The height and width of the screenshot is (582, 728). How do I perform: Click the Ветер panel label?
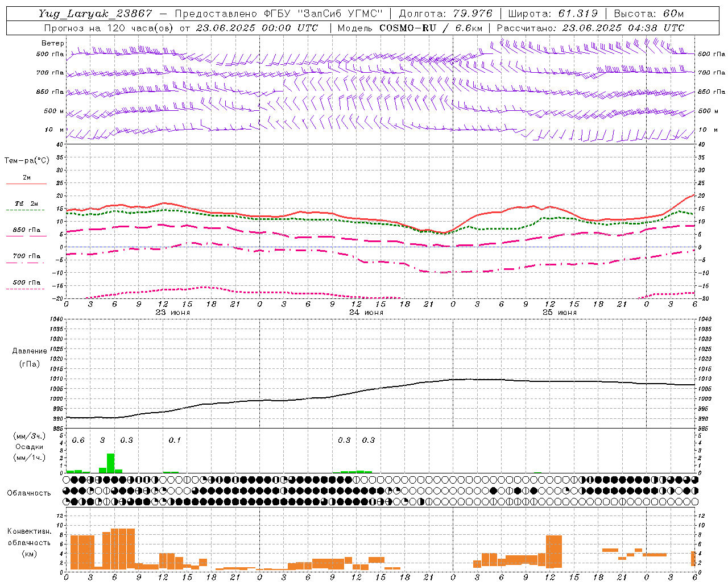point(52,43)
